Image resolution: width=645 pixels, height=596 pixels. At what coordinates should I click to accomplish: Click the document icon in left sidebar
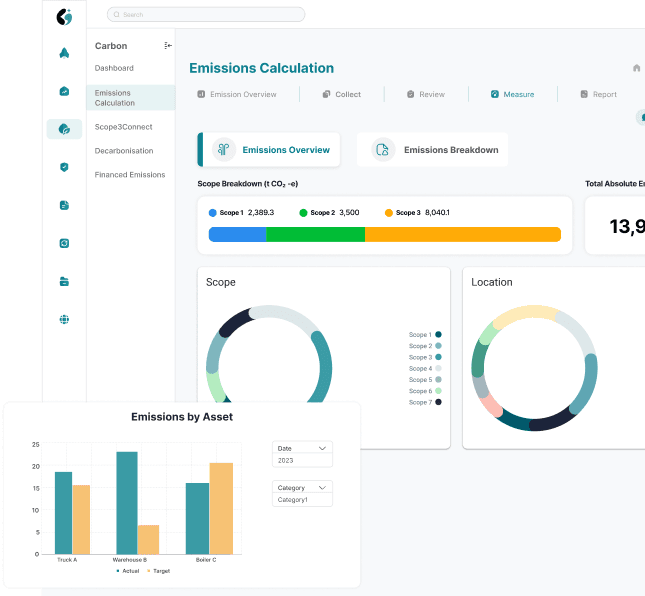click(64, 205)
